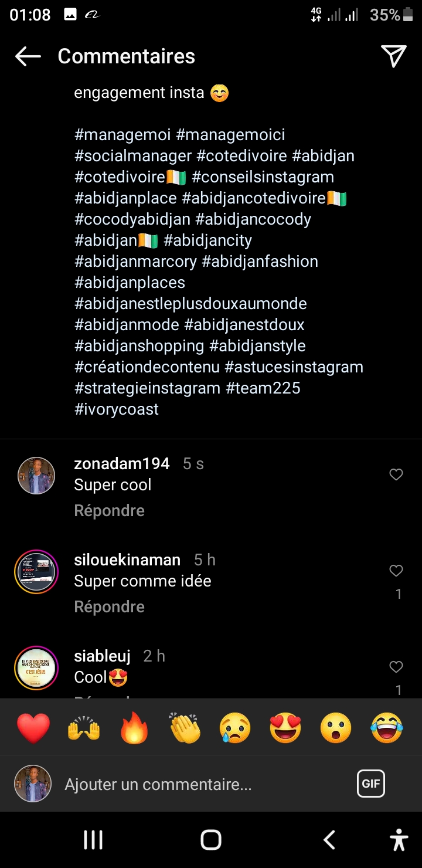Viewport: 422px width, 868px height.
Task: Open the #abidjanfashion hashtag
Action: (x=260, y=262)
